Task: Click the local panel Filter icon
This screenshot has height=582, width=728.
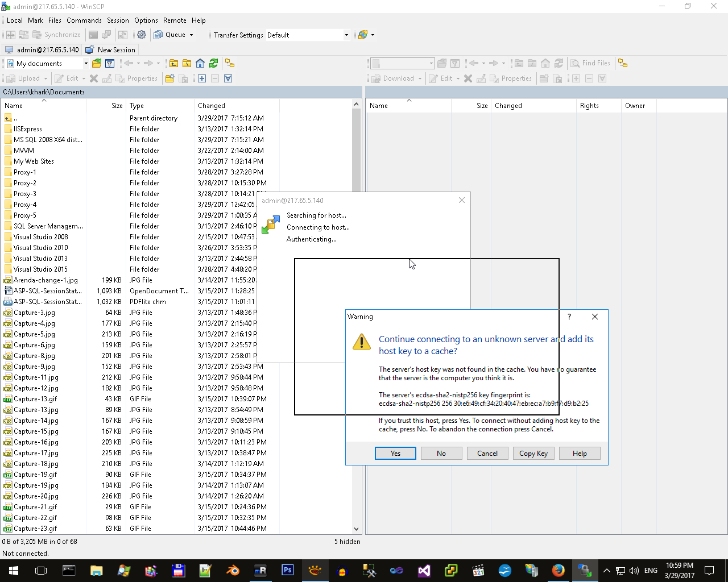Action: (x=110, y=63)
